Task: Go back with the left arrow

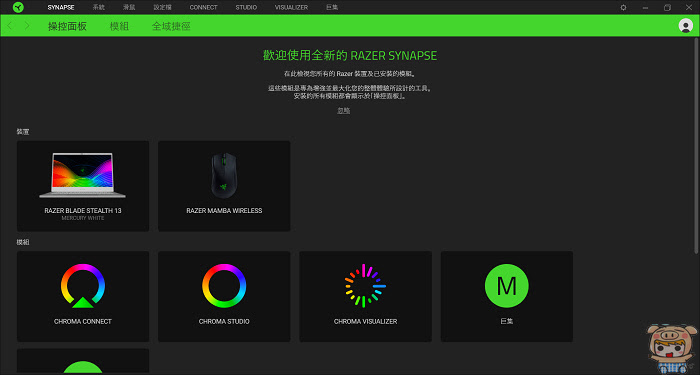Action: click(10, 26)
